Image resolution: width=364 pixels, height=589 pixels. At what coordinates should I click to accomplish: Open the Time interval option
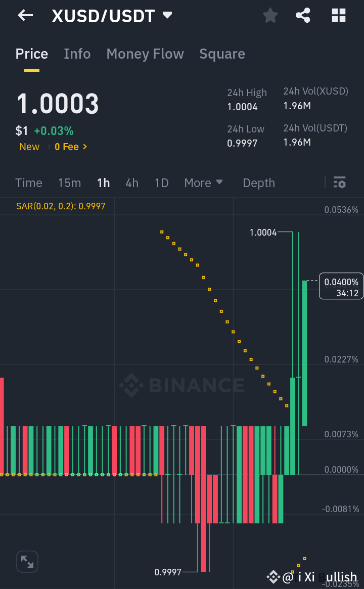[x=29, y=183]
